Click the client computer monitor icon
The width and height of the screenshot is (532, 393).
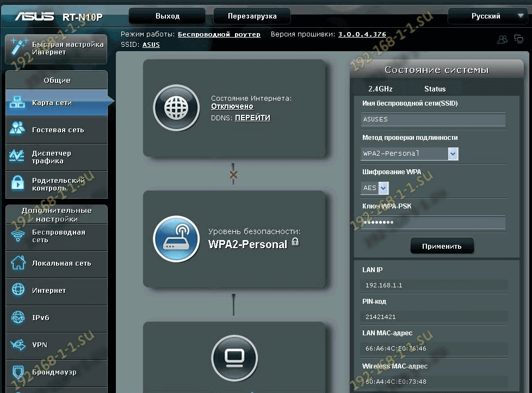[x=234, y=358]
